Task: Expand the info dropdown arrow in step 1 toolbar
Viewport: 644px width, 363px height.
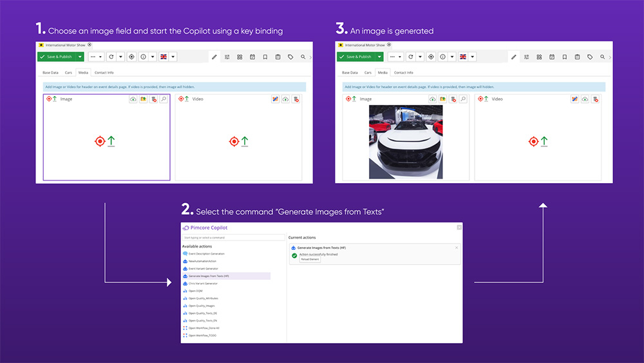Action: coord(153,57)
